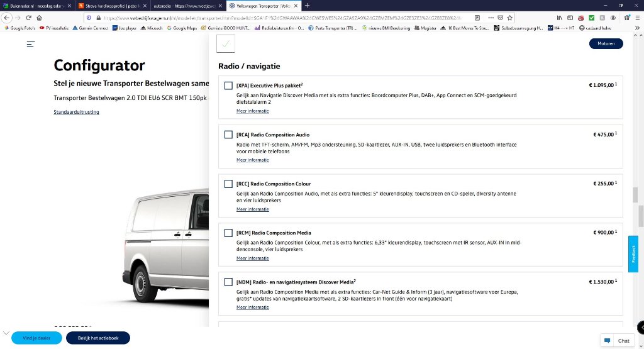Select the XPA Executive Plus pakket checkbox

coord(228,86)
